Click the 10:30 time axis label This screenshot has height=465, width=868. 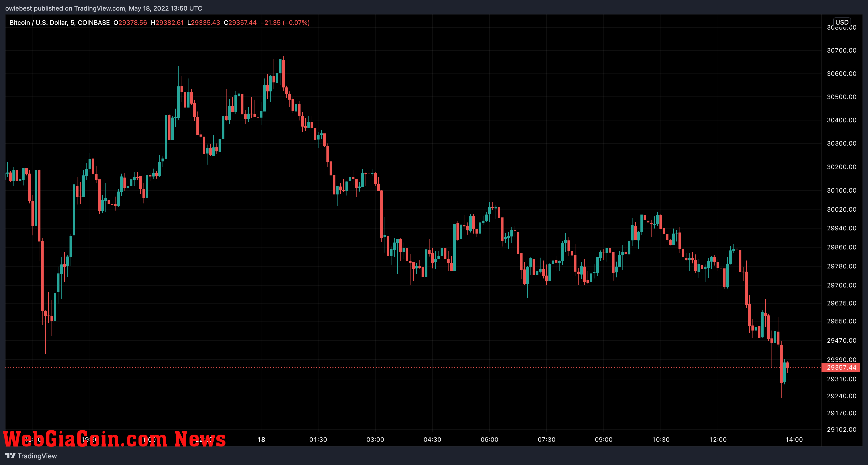(661, 439)
